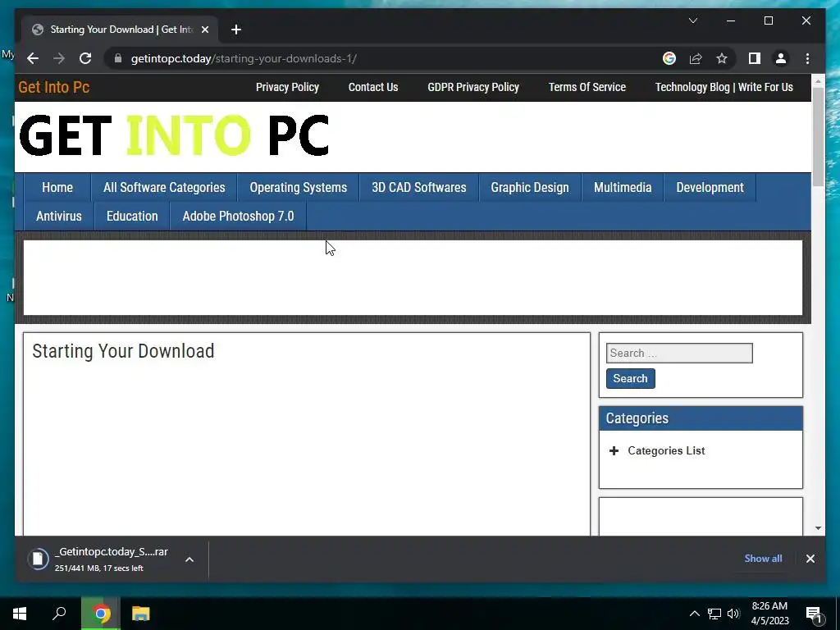Viewport: 840px width, 630px height.
Task: Open the Google icon in the address bar
Action: [669, 58]
